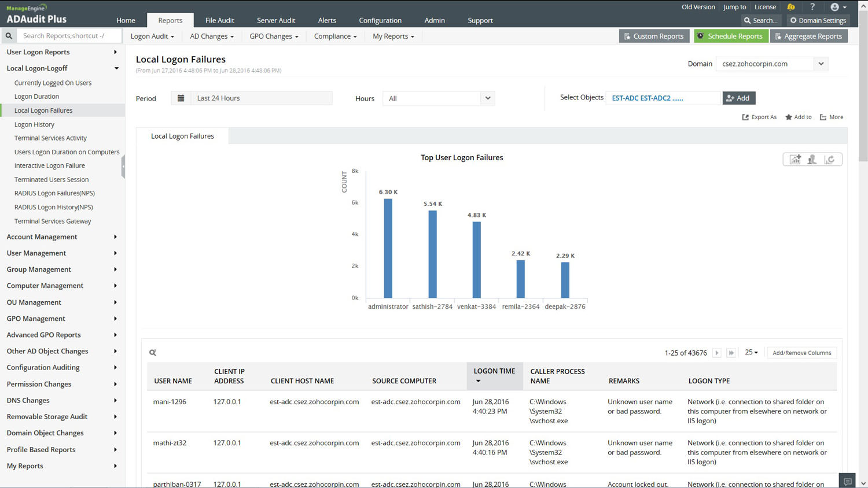Screen dimensions: 868x488
Task: Click the search magnifier icon above table
Action: [x=153, y=353]
